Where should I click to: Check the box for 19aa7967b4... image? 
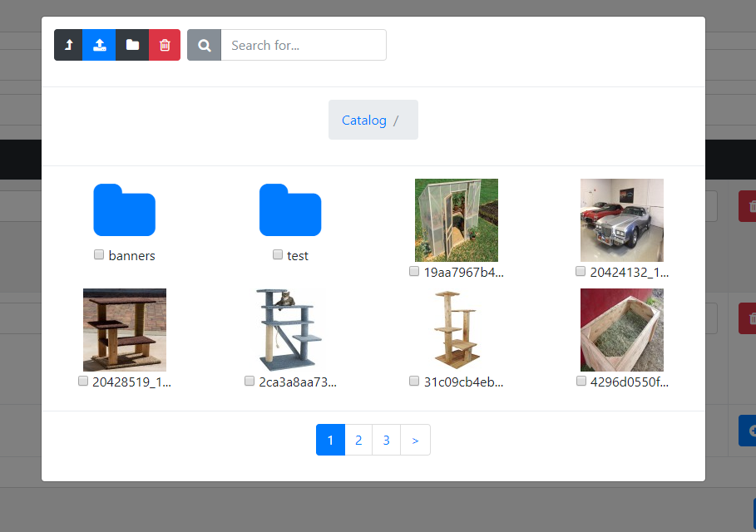(414, 271)
